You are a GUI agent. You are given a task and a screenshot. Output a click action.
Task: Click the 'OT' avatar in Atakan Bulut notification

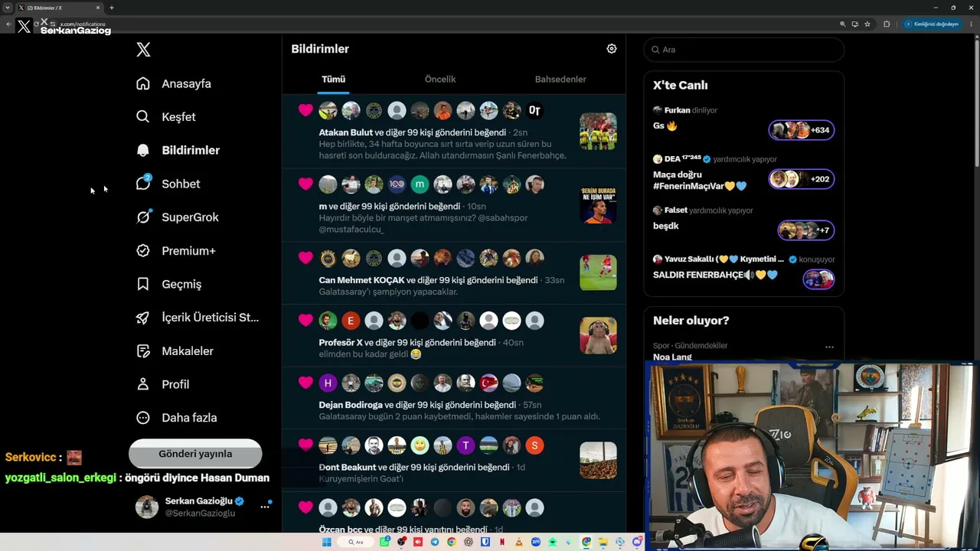(x=534, y=111)
